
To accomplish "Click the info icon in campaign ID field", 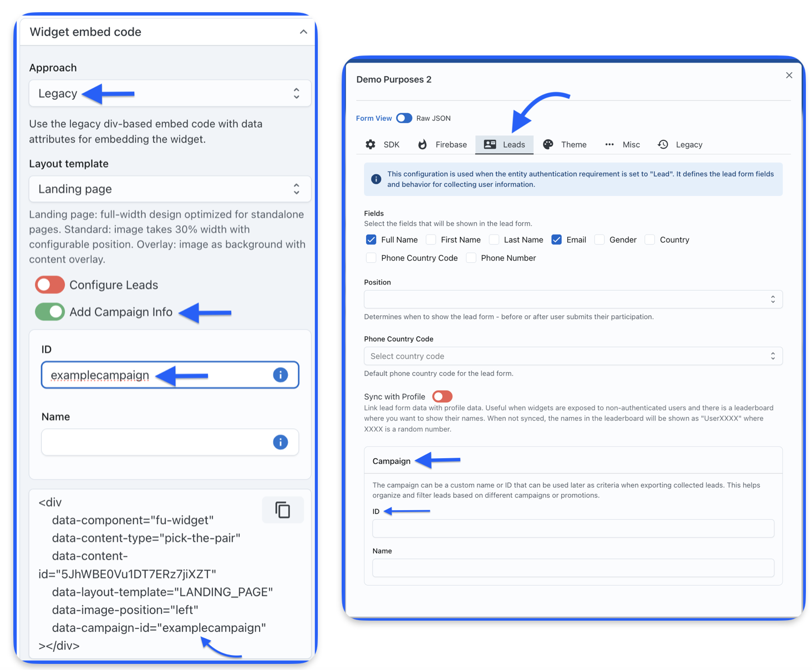I will pos(281,375).
